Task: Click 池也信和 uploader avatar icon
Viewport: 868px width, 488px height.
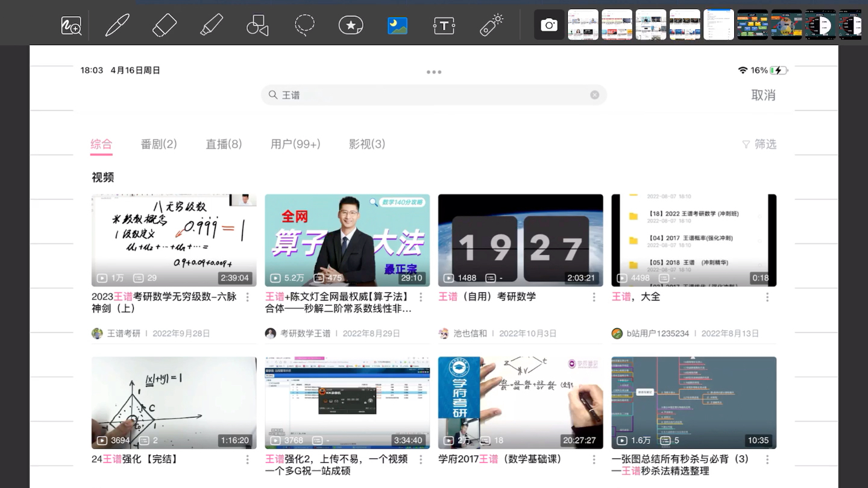Action: 444,333
